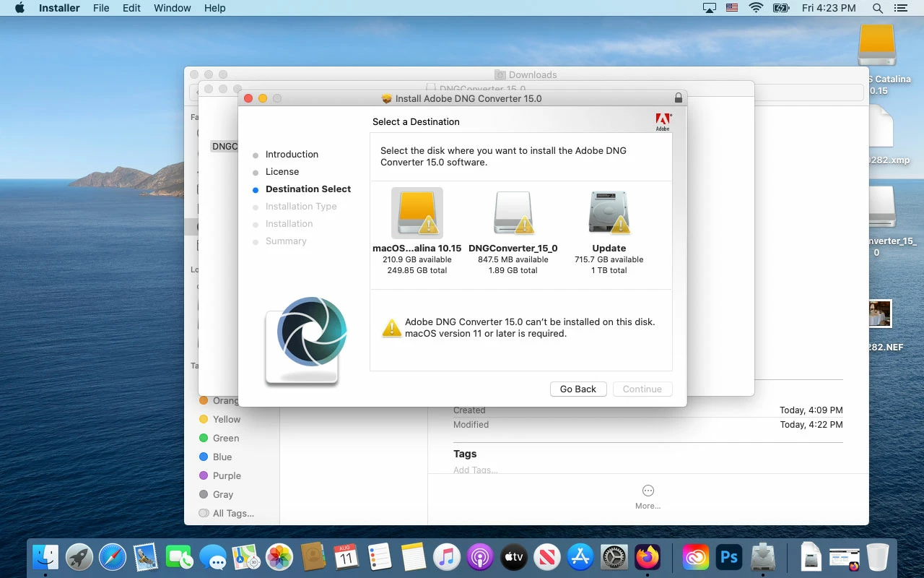
Task: Open Notification Center list icon
Action: [x=900, y=8]
